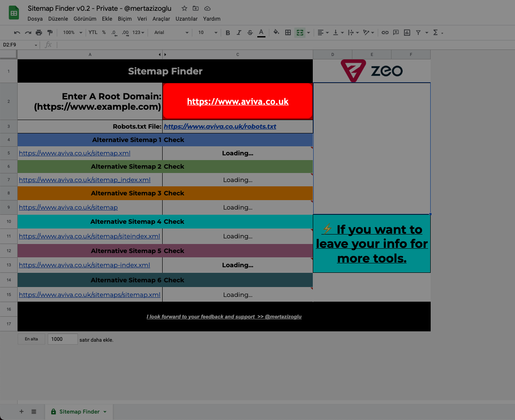
Task: Open the 123 number format dropdown
Action: click(138, 33)
